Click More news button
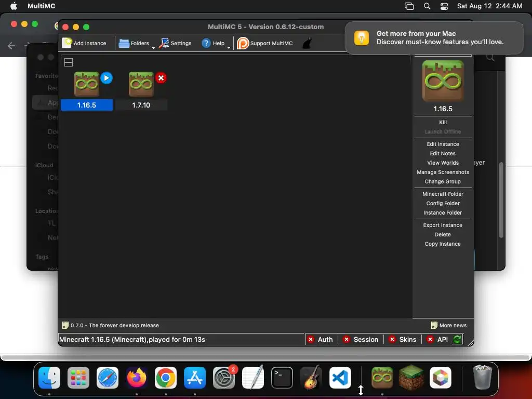The width and height of the screenshot is (532, 399). (449, 325)
